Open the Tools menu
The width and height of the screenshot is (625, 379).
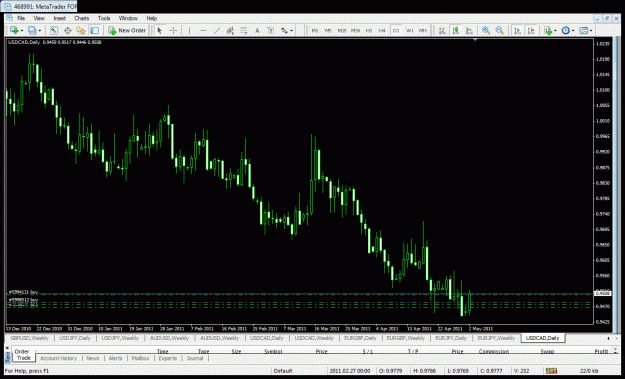coord(104,18)
